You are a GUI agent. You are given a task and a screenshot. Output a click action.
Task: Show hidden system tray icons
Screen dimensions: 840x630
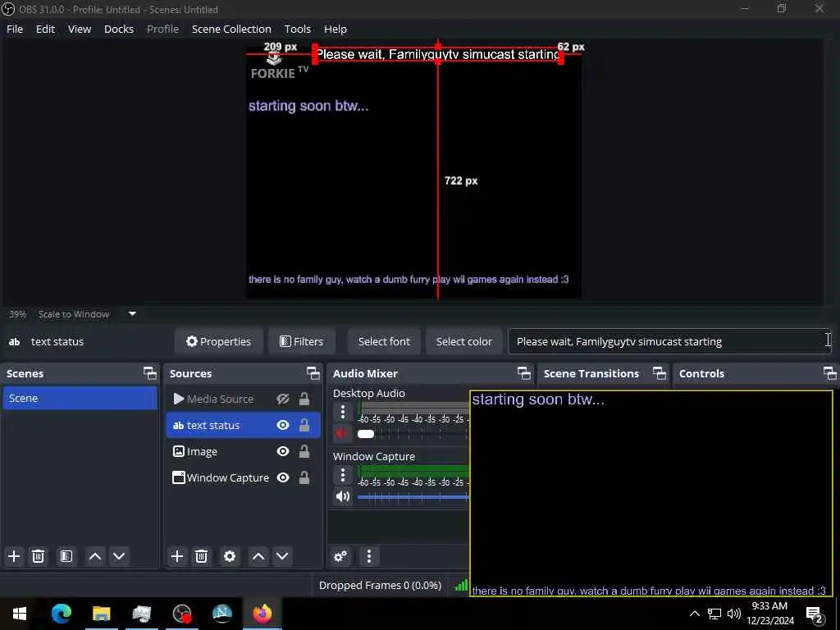(694, 614)
